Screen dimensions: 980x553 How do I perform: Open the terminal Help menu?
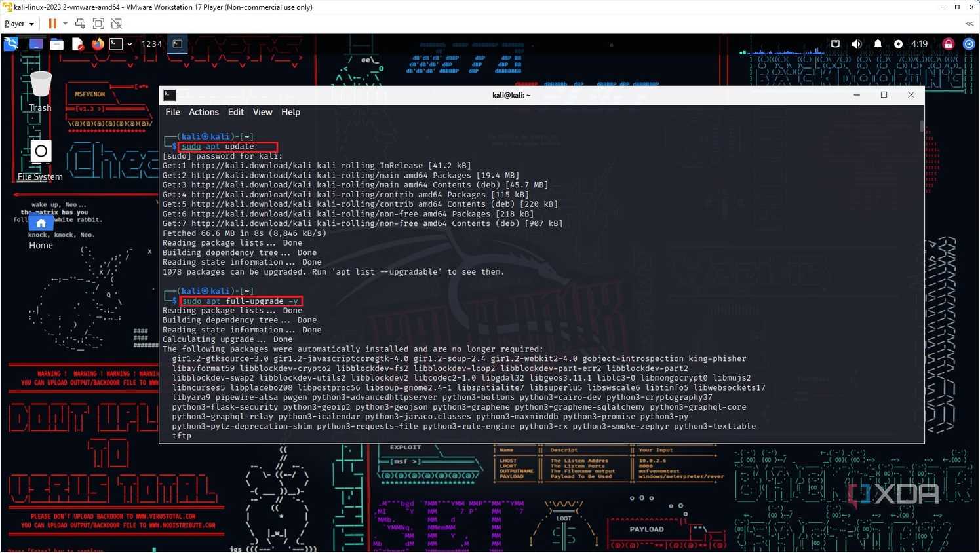[290, 112]
